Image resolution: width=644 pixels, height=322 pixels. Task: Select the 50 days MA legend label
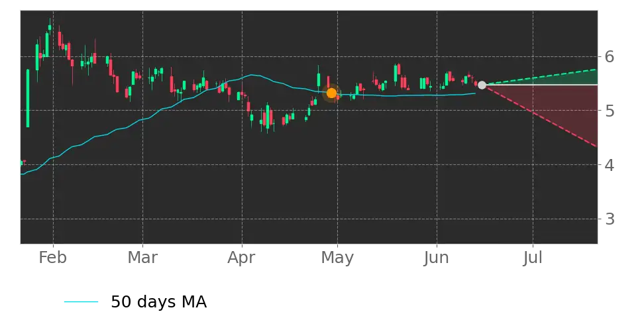pyautogui.click(x=158, y=302)
